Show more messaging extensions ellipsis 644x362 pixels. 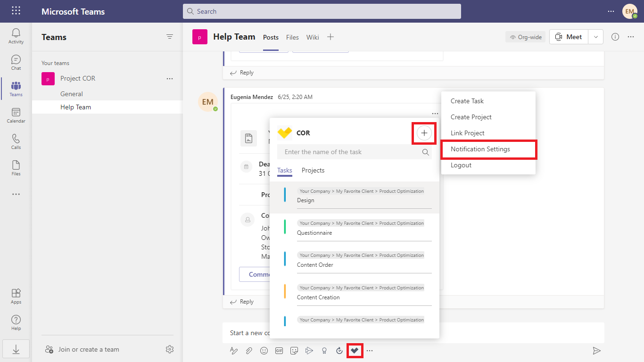coord(370,350)
